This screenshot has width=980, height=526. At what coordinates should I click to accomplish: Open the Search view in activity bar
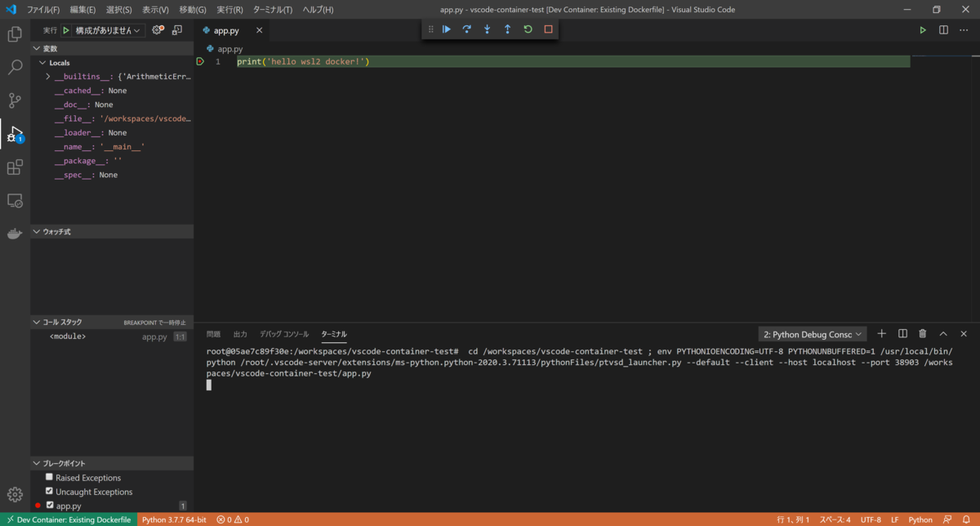15,68
